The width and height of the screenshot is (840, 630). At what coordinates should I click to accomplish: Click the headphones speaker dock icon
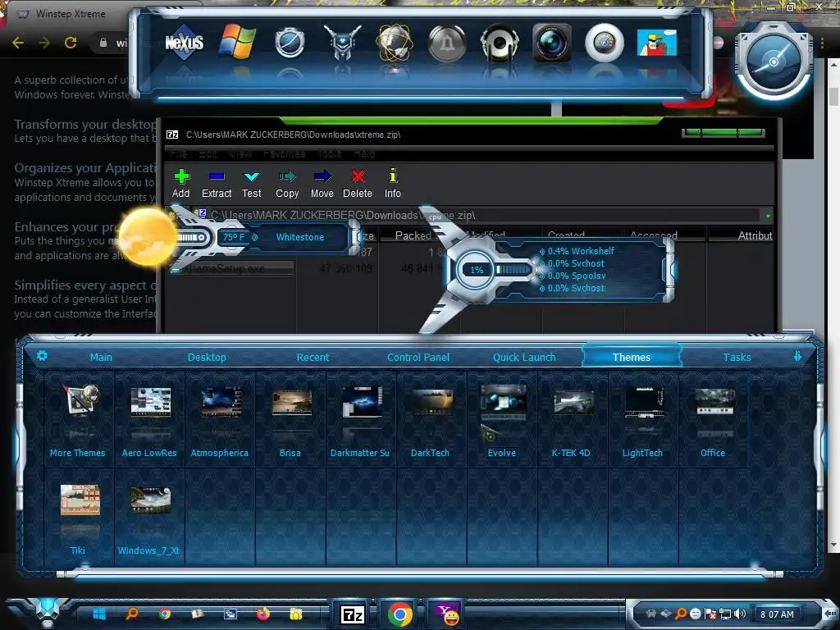(500, 43)
